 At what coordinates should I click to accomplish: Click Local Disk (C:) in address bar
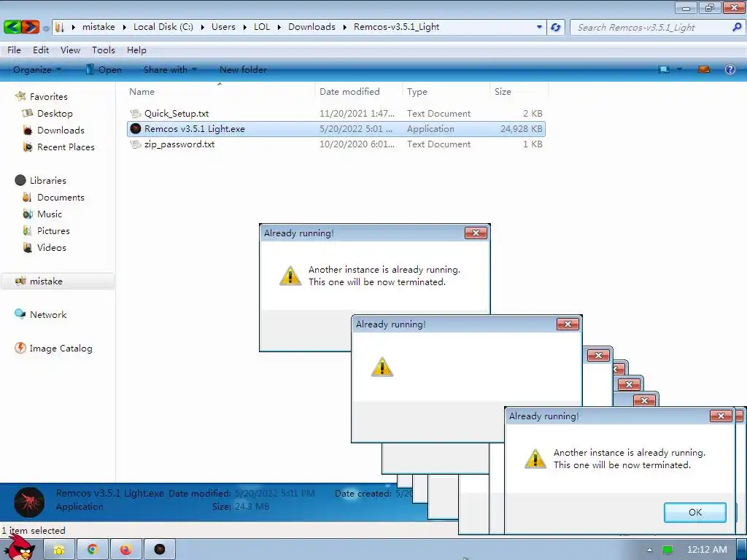(x=163, y=27)
